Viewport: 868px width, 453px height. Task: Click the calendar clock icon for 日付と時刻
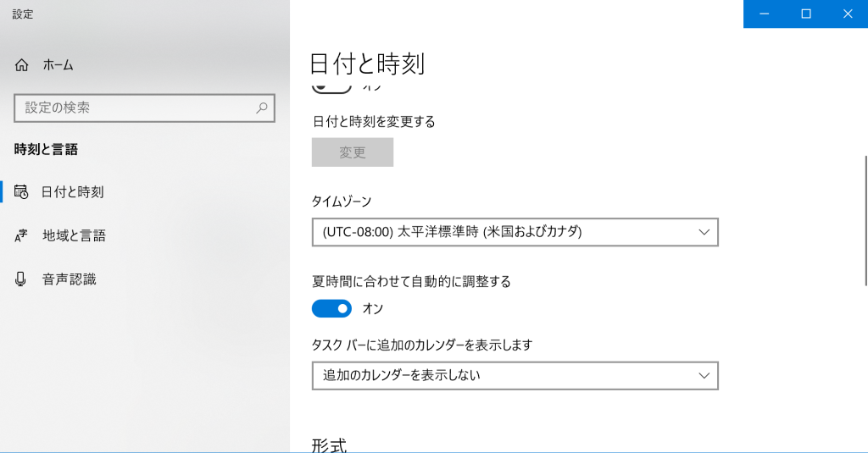point(21,192)
